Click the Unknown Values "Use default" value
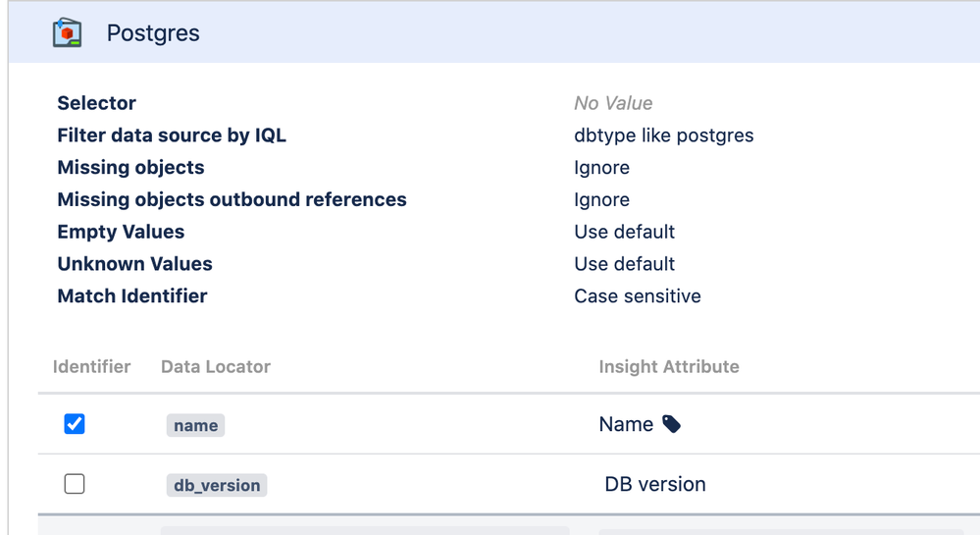Screen dimensions: 980x535 625,264
